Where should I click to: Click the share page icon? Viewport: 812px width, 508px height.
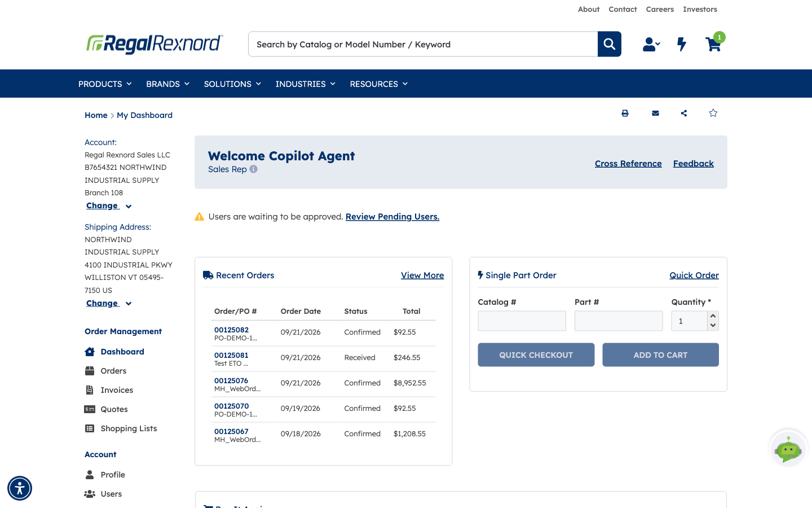[684, 113]
